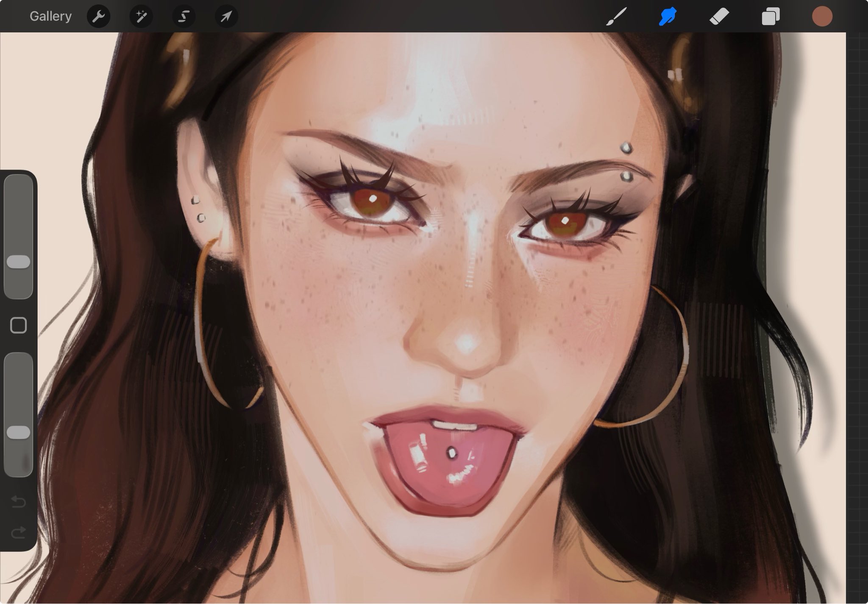Open the Layers panel
The image size is (868, 604).
click(771, 17)
